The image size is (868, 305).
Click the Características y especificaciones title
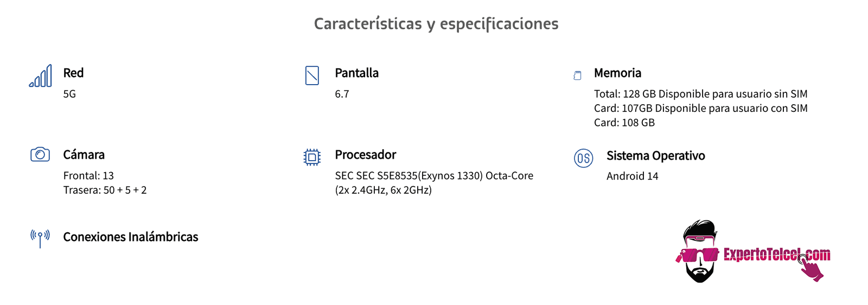point(436,24)
